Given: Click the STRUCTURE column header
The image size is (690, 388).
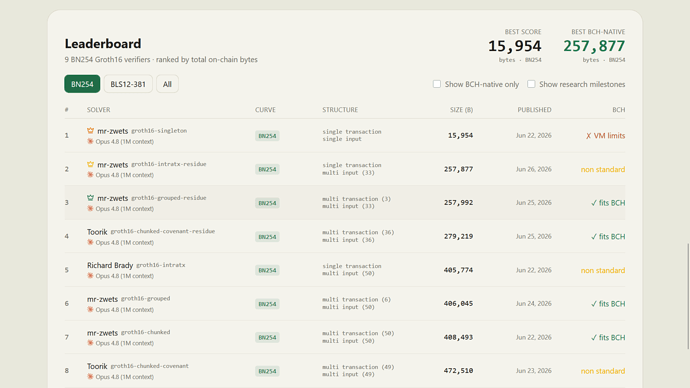Looking at the screenshot, I should (340, 110).
